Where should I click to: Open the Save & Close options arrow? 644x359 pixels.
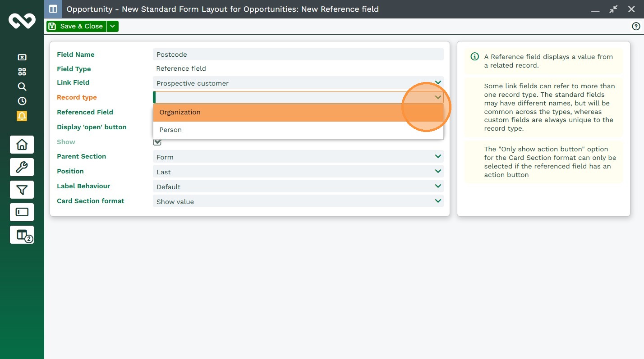113,26
